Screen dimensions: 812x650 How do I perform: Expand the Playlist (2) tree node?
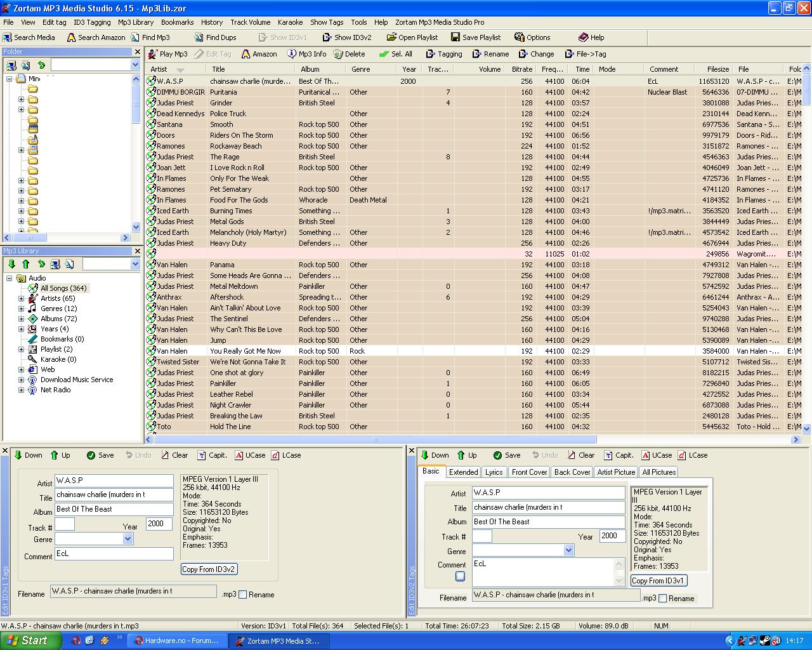[x=21, y=349]
